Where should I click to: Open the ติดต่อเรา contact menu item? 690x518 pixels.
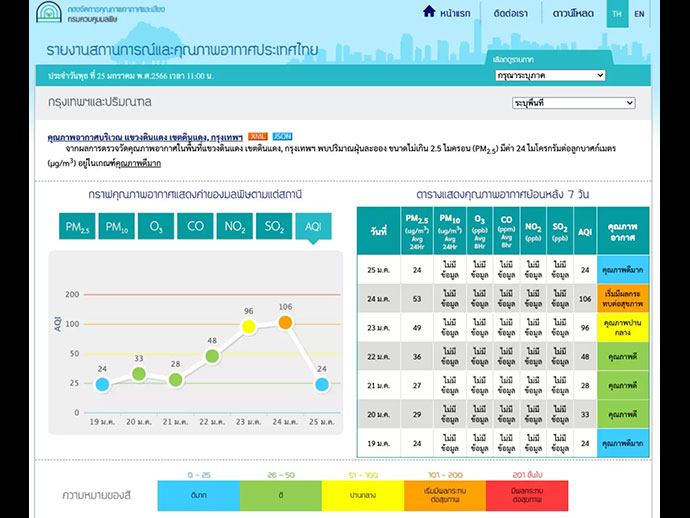click(510, 14)
